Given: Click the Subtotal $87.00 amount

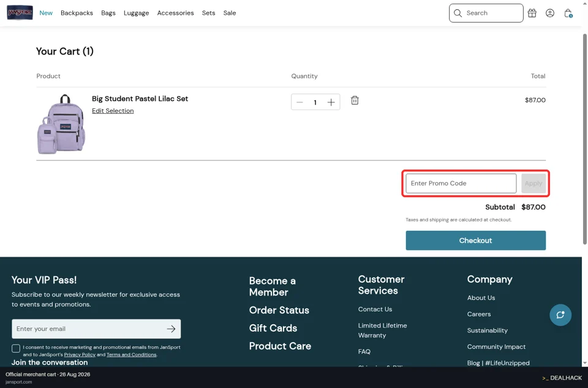Looking at the screenshot, I should tap(533, 207).
